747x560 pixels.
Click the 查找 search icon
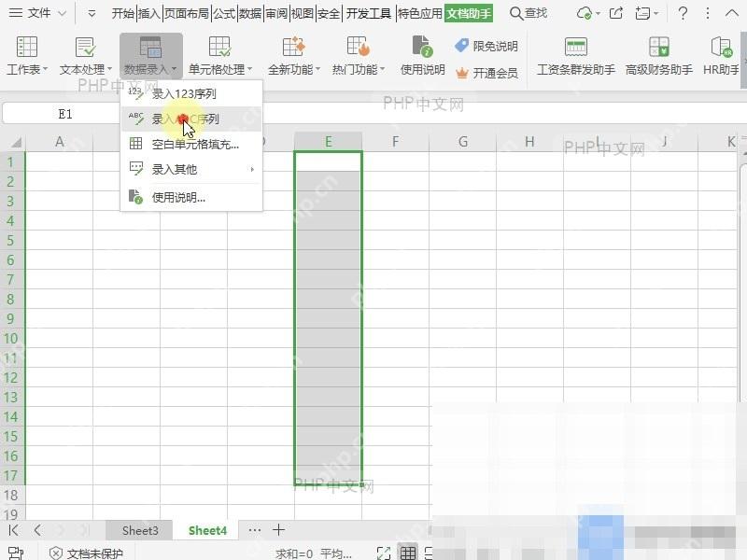pyautogui.click(x=516, y=13)
